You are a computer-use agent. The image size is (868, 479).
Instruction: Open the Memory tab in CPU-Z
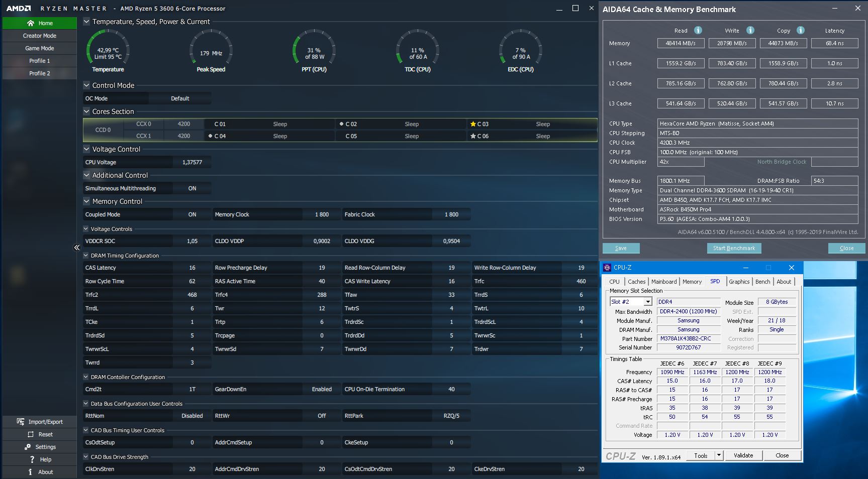[x=692, y=282]
